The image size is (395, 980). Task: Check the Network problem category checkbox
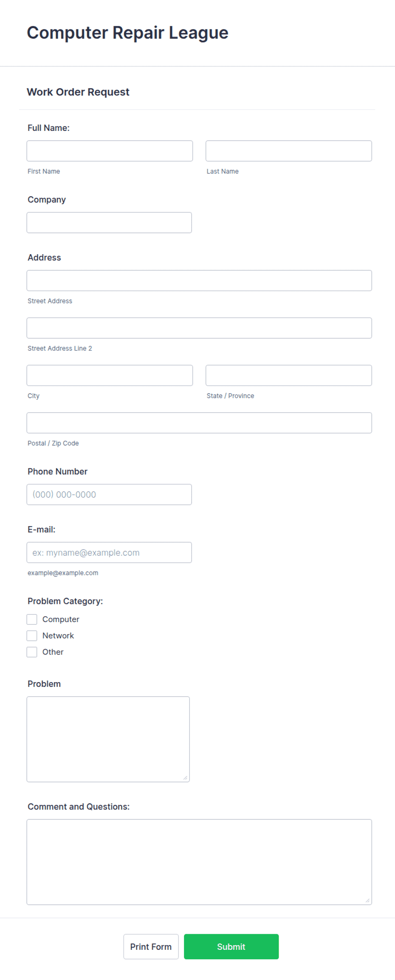[x=31, y=635]
